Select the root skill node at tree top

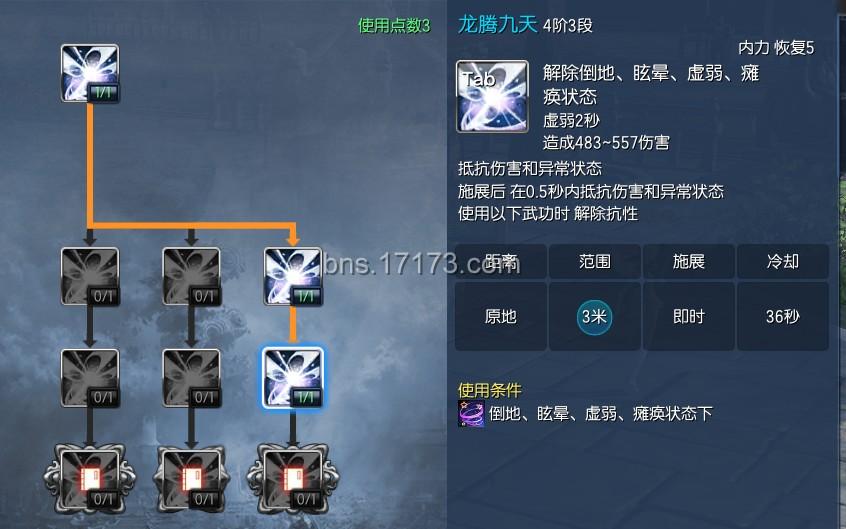pyautogui.click(x=90, y=73)
